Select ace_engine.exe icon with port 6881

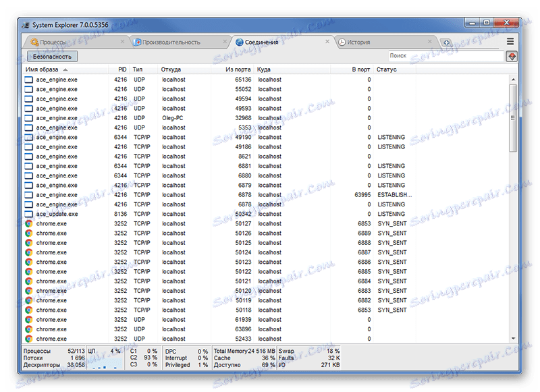click(29, 166)
